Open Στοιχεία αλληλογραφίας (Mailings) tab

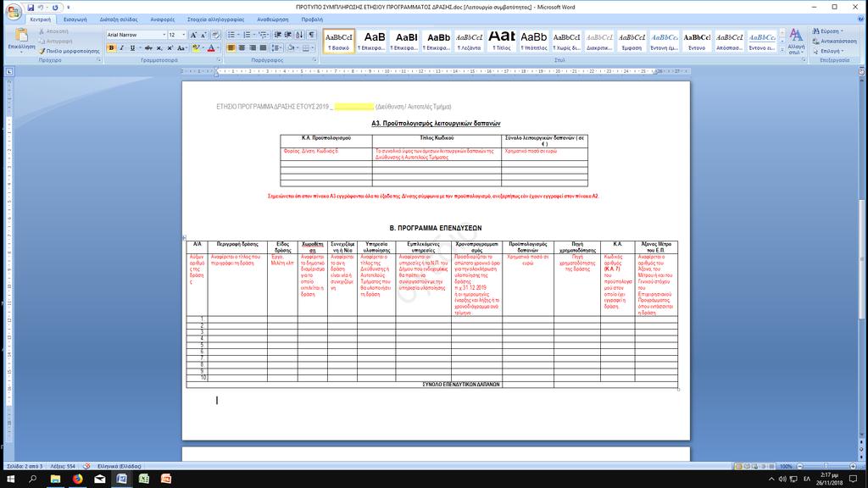point(215,19)
